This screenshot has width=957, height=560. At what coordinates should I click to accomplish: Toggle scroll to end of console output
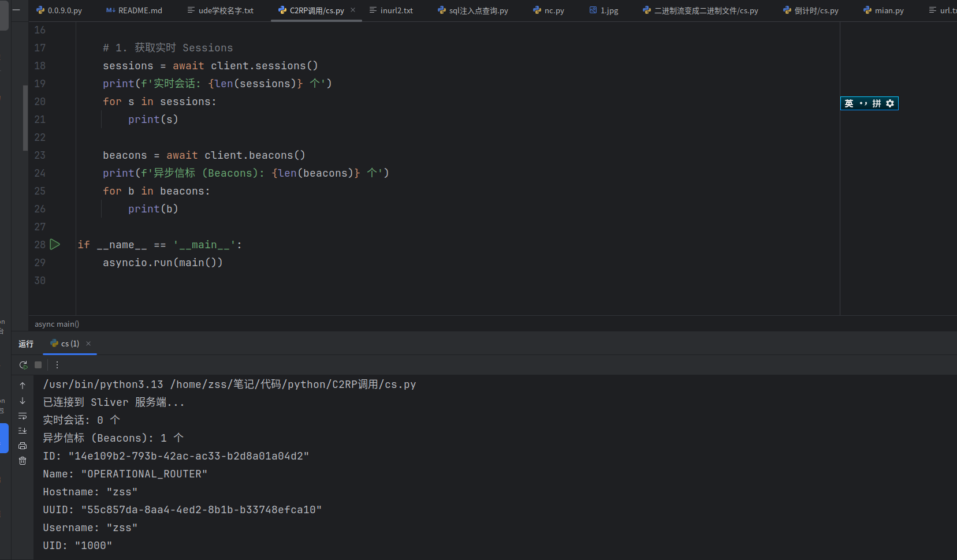click(23, 431)
